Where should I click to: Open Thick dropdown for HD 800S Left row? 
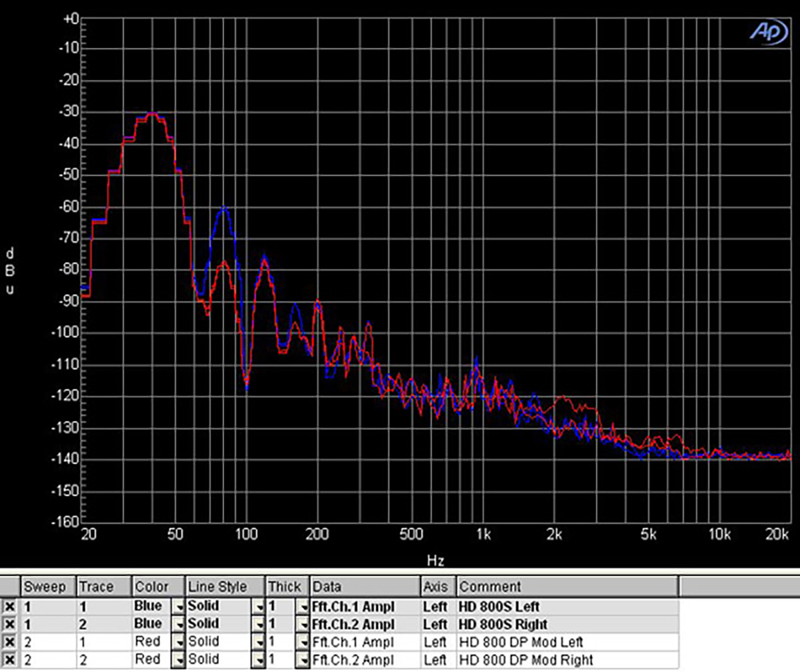coord(301,607)
